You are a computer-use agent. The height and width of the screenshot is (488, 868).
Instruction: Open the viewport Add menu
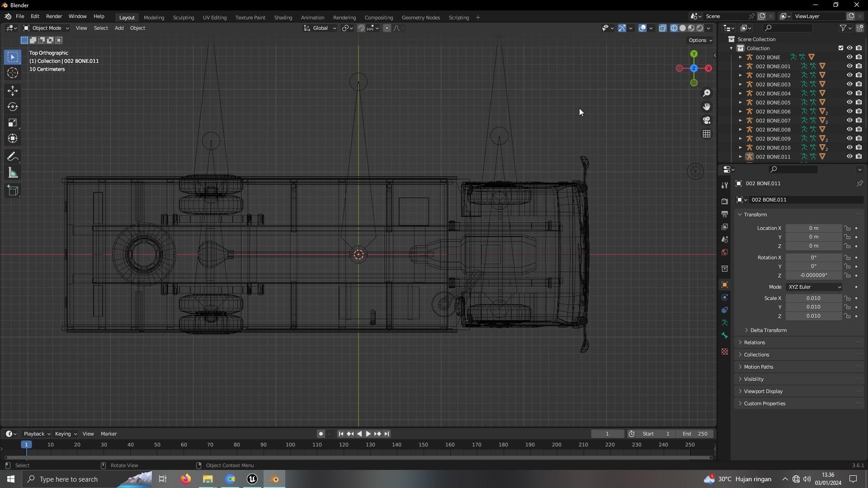click(x=119, y=28)
